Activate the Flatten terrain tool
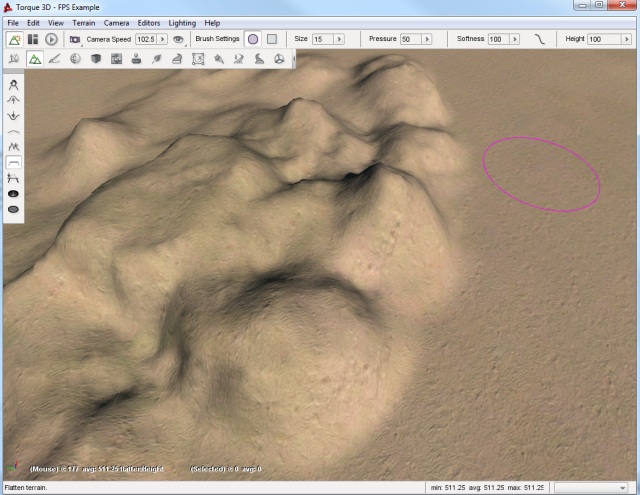 pyautogui.click(x=14, y=162)
